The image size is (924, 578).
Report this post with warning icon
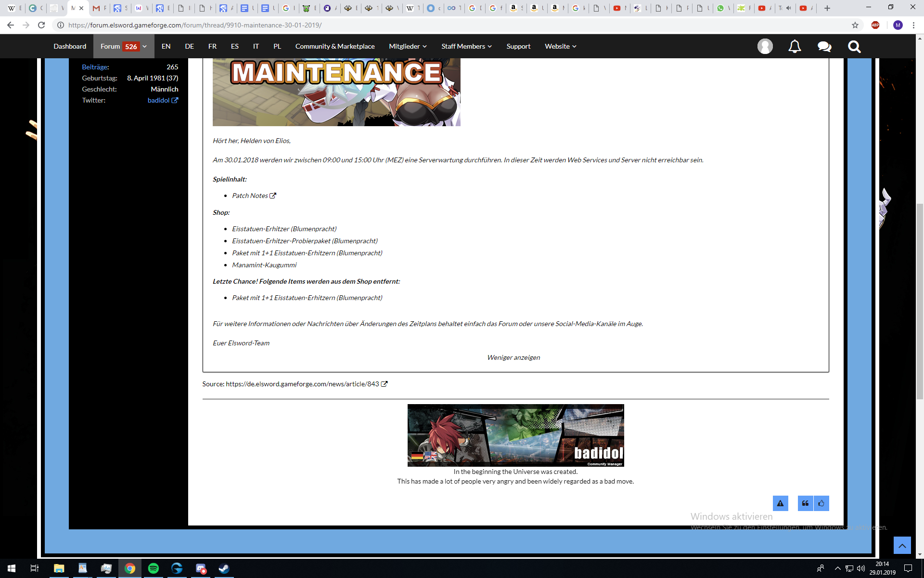pos(780,503)
